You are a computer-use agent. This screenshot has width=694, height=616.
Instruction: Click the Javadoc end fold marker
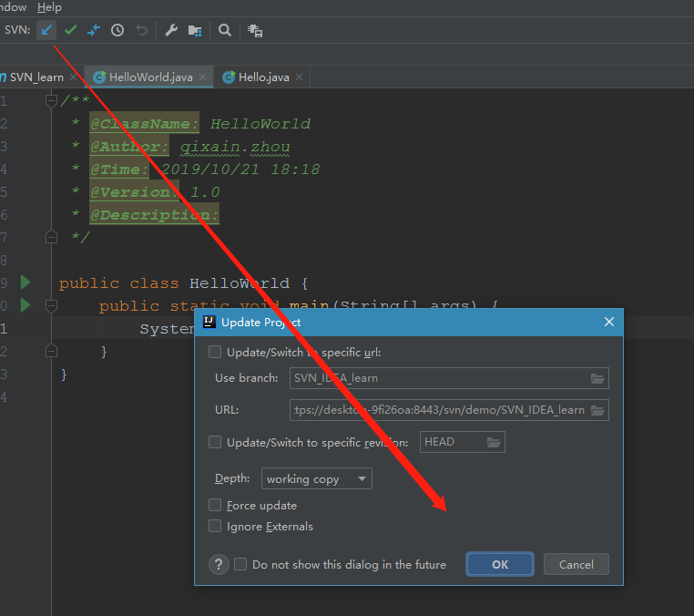pyautogui.click(x=51, y=237)
